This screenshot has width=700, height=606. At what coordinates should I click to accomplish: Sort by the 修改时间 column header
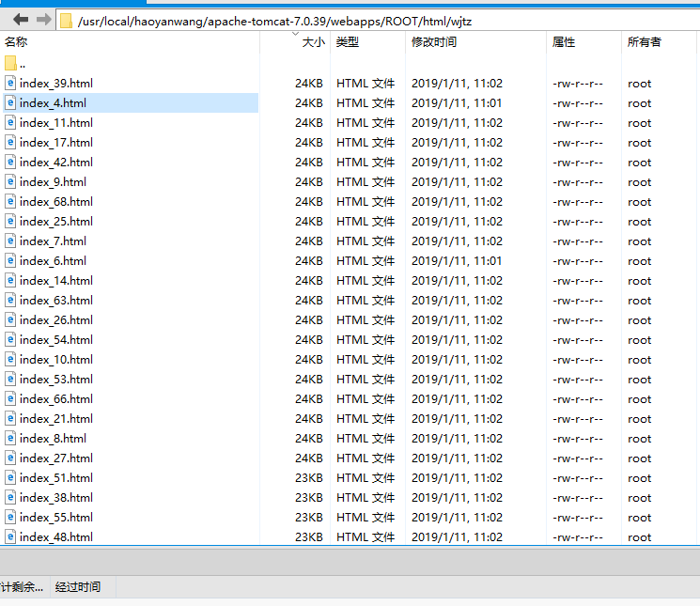(x=475, y=42)
